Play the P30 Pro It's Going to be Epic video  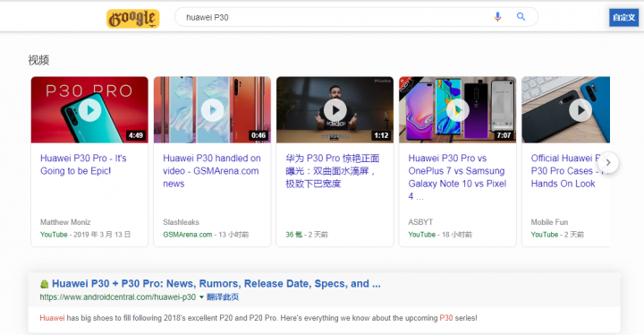click(89, 110)
